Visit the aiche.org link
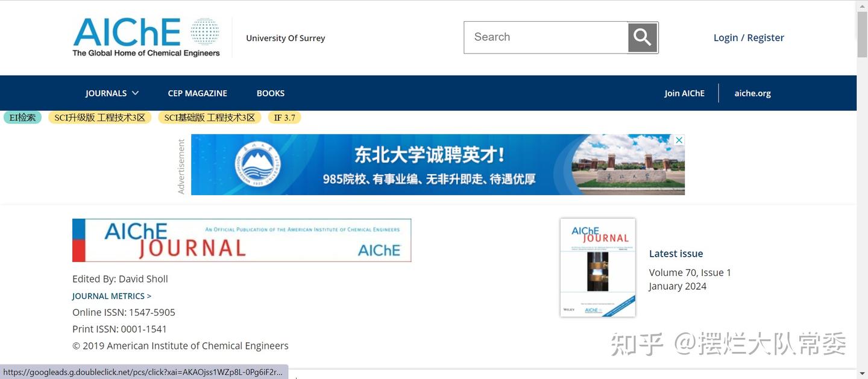This screenshot has height=379, width=868. 752,93
